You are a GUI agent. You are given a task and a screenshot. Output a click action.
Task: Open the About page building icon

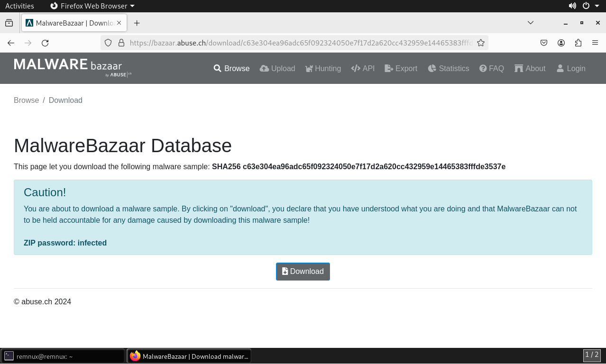point(519,68)
